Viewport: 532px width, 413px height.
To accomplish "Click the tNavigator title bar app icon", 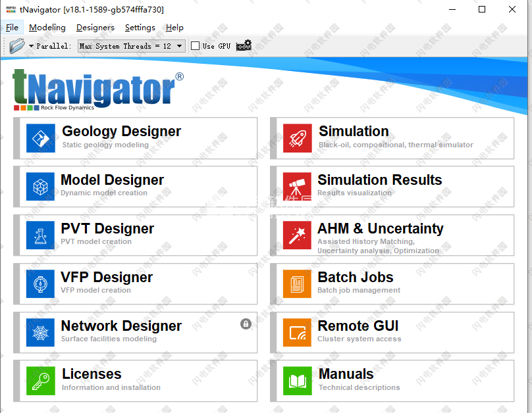I will (x=11, y=9).
